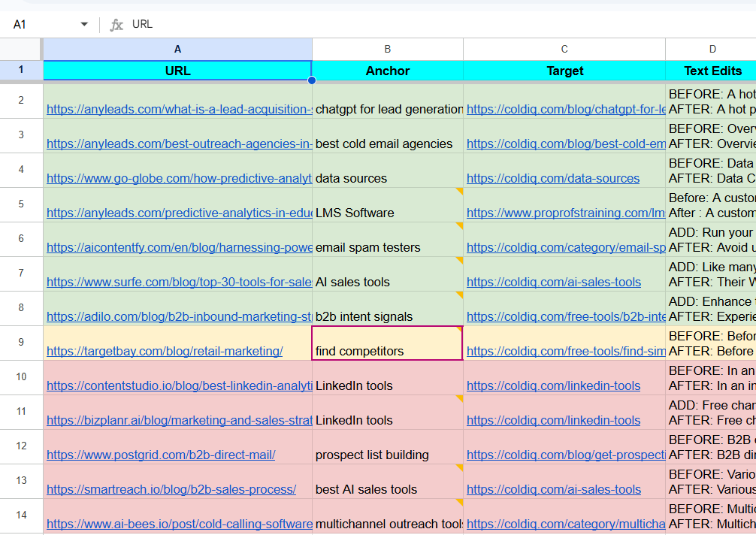Select cell 'find competitors'

pos(388,343)
